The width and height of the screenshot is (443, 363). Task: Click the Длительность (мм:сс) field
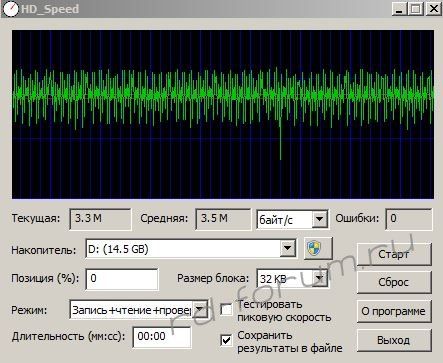(162, 337)
